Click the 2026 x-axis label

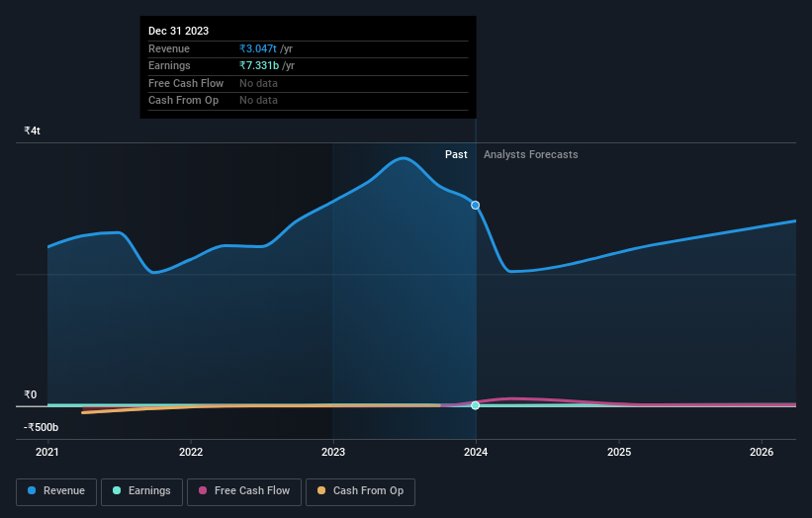click(762, 453)
